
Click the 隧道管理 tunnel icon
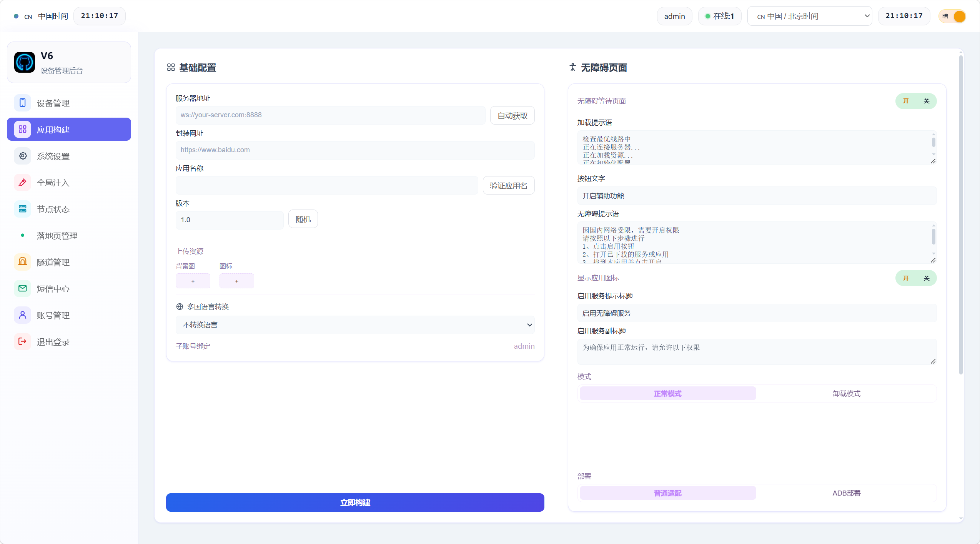point(23,262)
